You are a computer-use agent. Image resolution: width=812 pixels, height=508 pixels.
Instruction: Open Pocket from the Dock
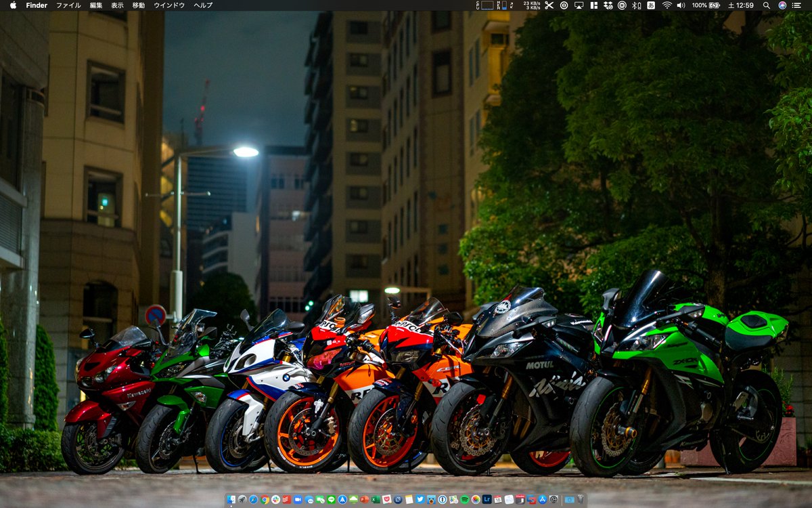point(387,499)
